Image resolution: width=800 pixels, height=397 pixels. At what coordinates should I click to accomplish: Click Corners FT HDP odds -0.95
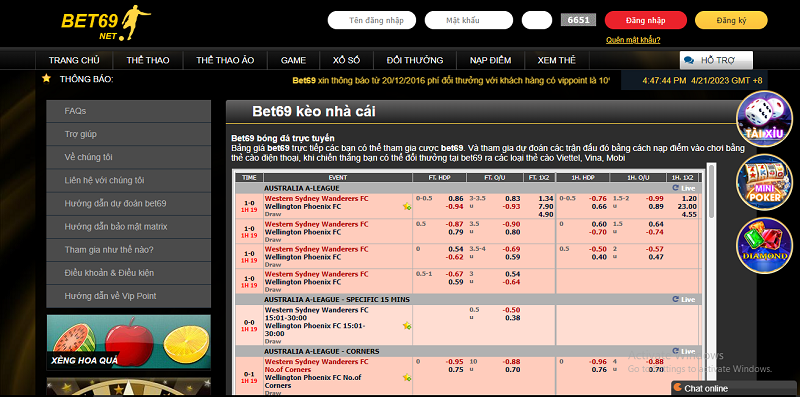coord(455,362)
